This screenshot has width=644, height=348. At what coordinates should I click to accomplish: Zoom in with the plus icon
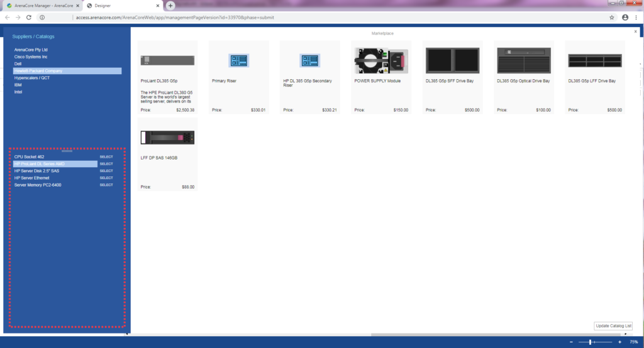tap(619, 342)
